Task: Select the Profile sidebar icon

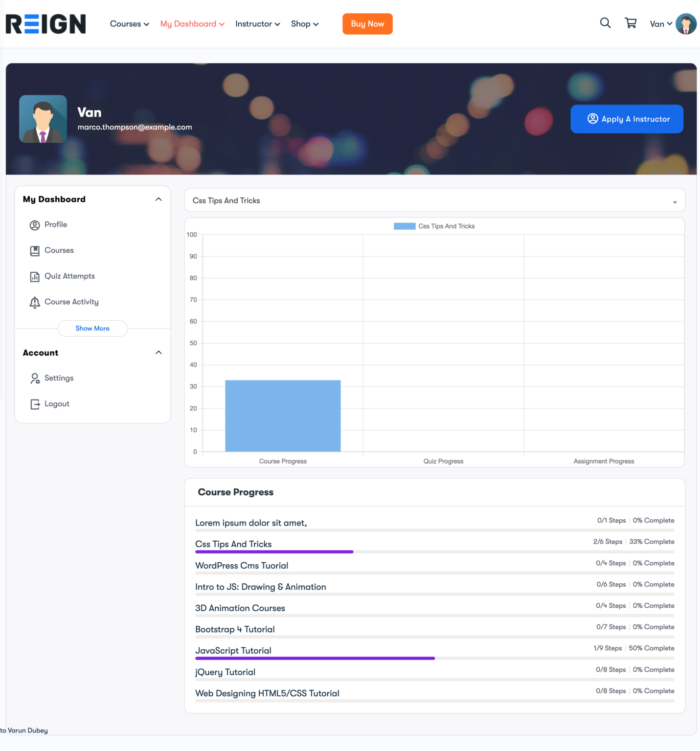Action: click(x=34, y=225)
